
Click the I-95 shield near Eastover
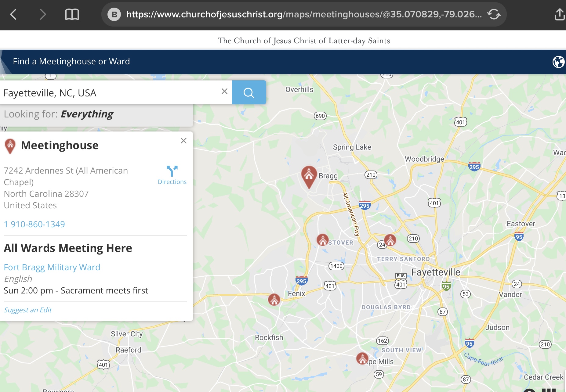pyautogui.click(x=519, y=236)
